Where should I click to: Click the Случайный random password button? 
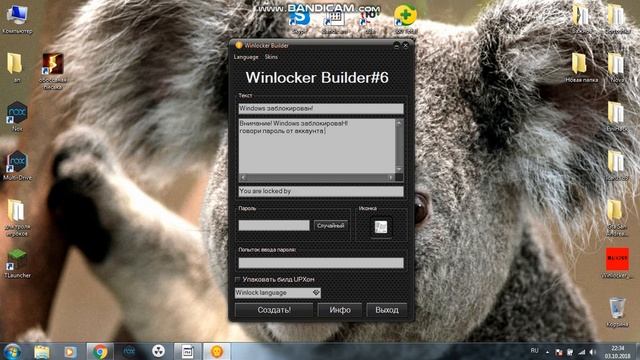[x=331, y=226]
